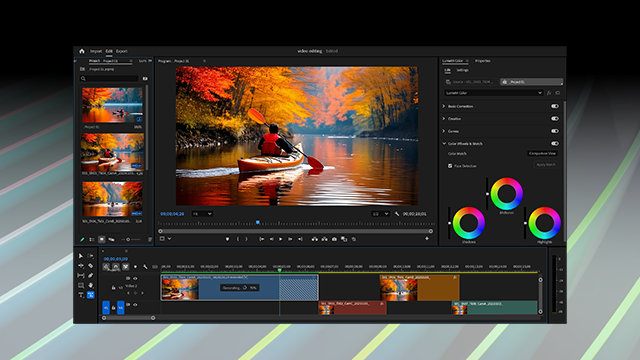
Task: Select the Hand tool
Action: (90, 285)
